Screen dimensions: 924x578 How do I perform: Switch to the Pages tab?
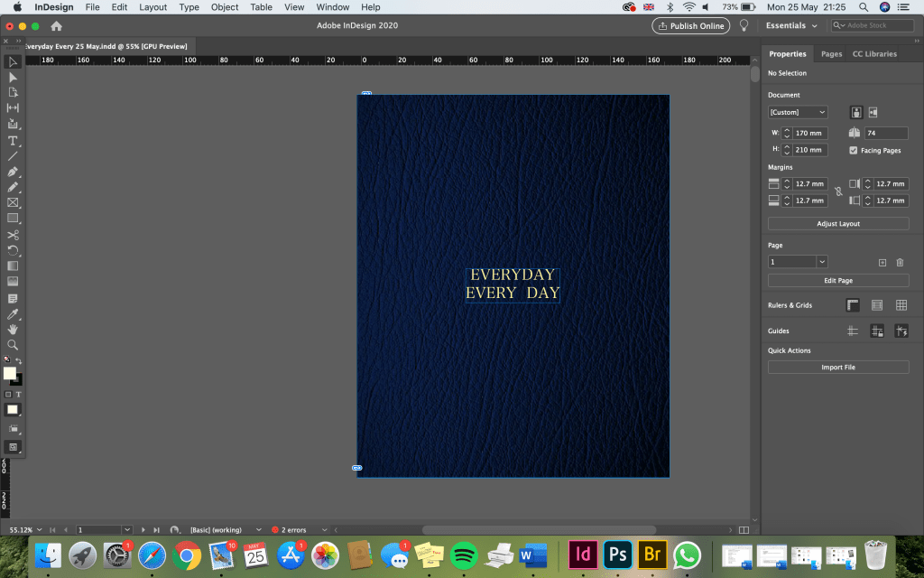831,54
